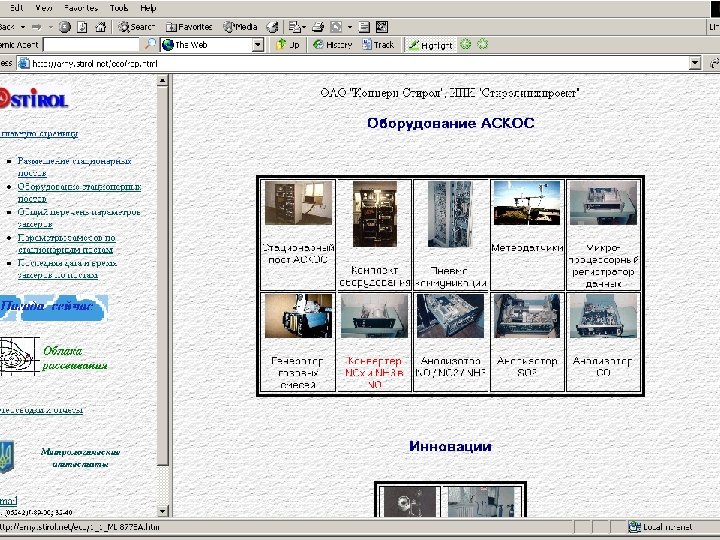Viewport: 720px width, 540px height.
Task: Click the Discuss toolbar icon
Action: coord(364,27)
